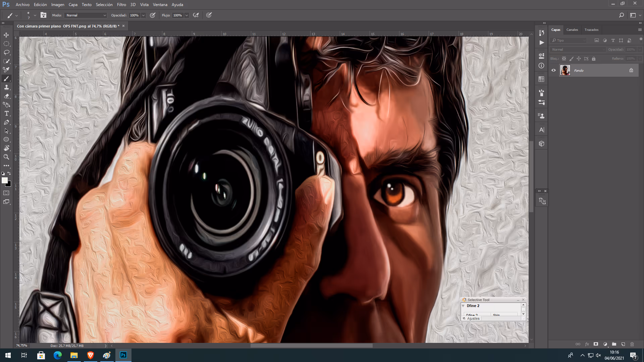This screenshot has height=362, width=644.
Task: Expand the Flujo percentage dropdown
Action: tap(186, 15)
